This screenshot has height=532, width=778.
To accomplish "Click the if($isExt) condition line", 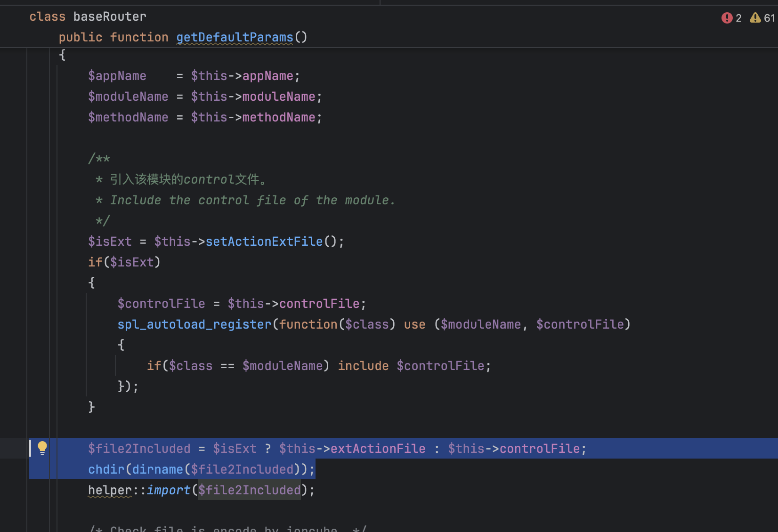I will click(124, 262).
